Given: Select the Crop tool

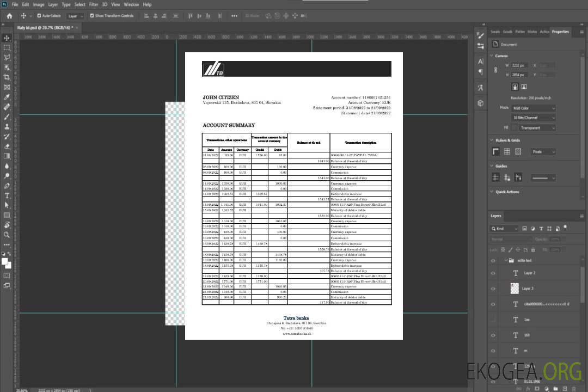Looking at the screenshot, I should [7, 77].
